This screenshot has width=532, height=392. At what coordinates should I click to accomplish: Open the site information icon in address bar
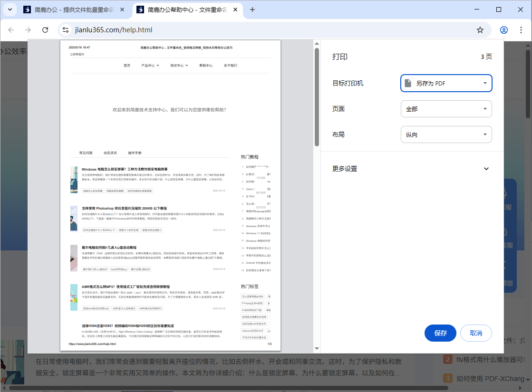pos(64,29)
